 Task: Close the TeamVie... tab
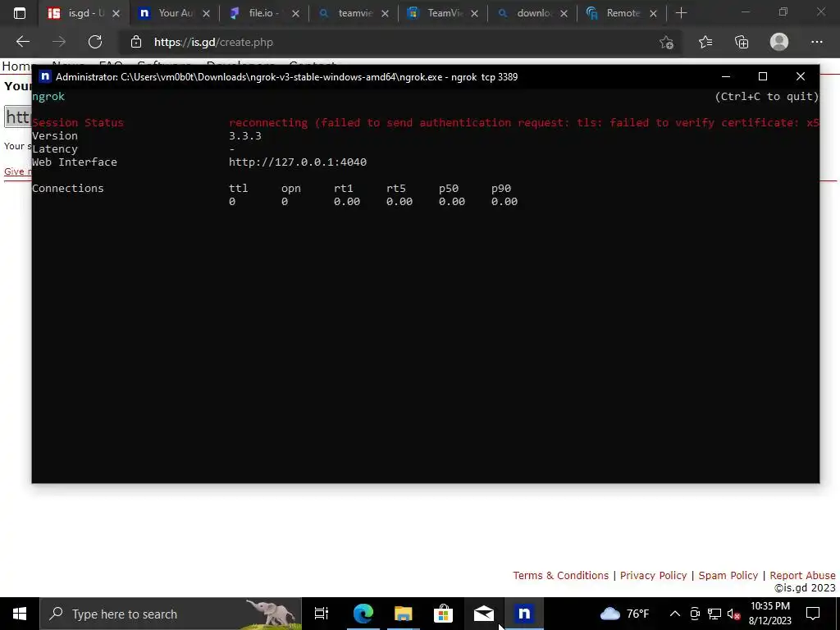coord(474,13)
